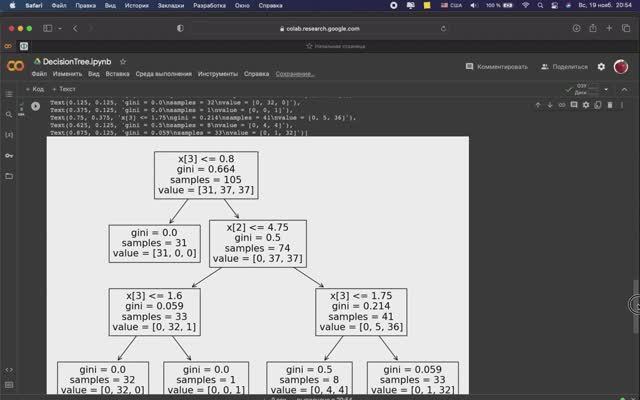Viewport: 640px width, 400px height.
Task: Run the cell with the play button
Action: [x=36, y=106]
